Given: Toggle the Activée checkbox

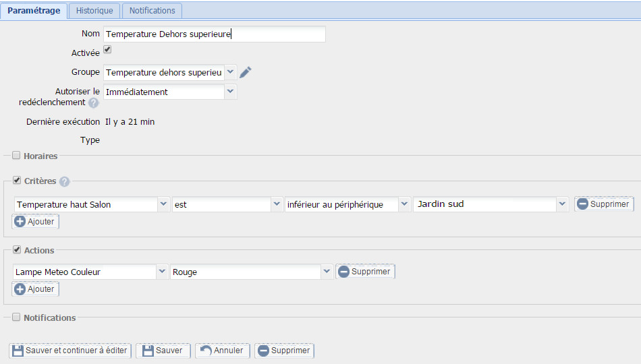Looking at the screenshot, I should coord(107,49).
